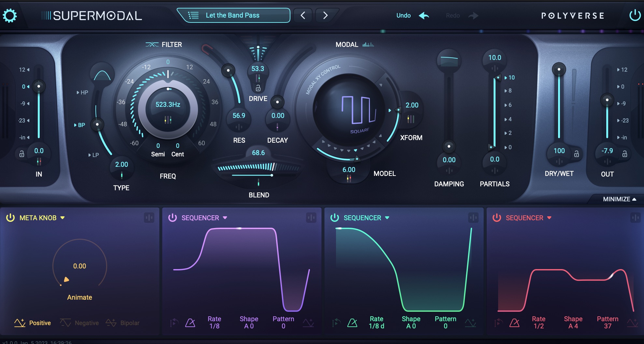Screen dimensions: 644x344
Task: Disable the red sequencer power button
Action: (x=497, y=218)
